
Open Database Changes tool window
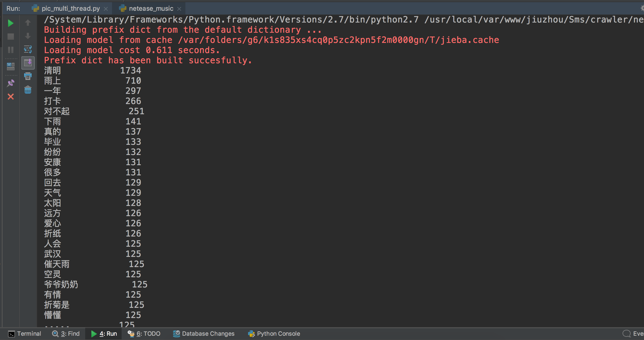tap(204, 334)
